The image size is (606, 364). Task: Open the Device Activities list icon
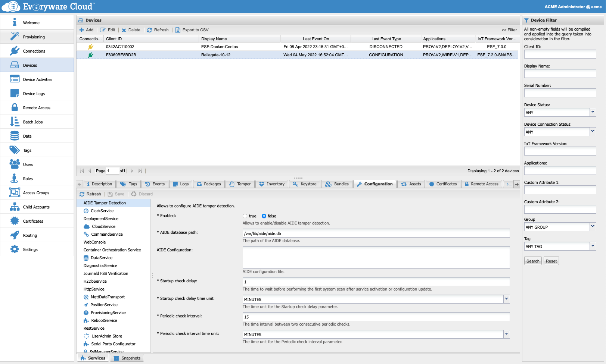pyautogui.click(x=14, y=79)
